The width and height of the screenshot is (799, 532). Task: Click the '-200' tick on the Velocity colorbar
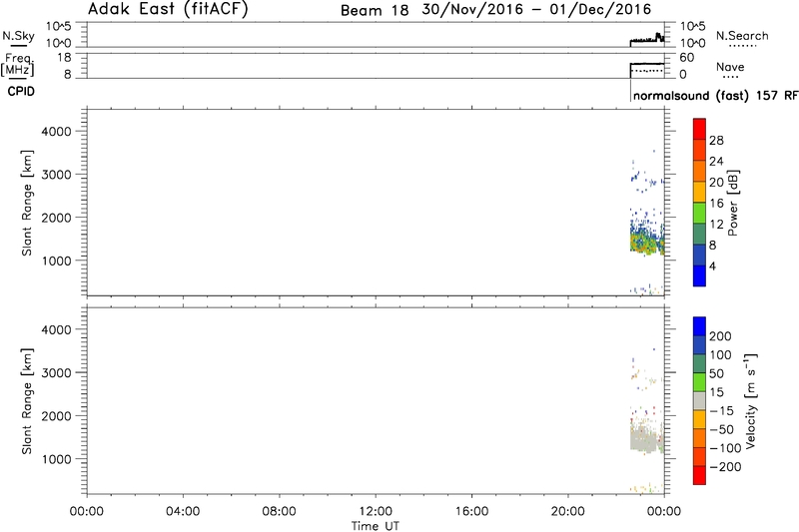click(725, 467)
